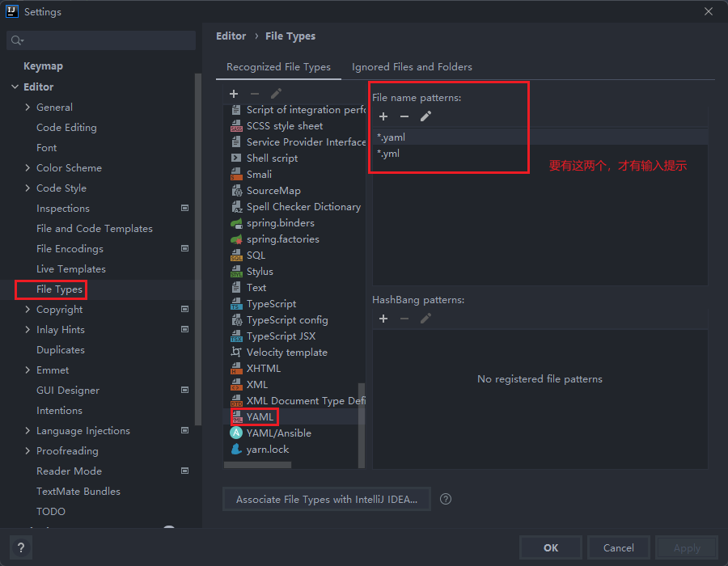Switch to Ignored Files and Folders tab
Viewport: 728px width, 566px height.
(x=412, y=67)
